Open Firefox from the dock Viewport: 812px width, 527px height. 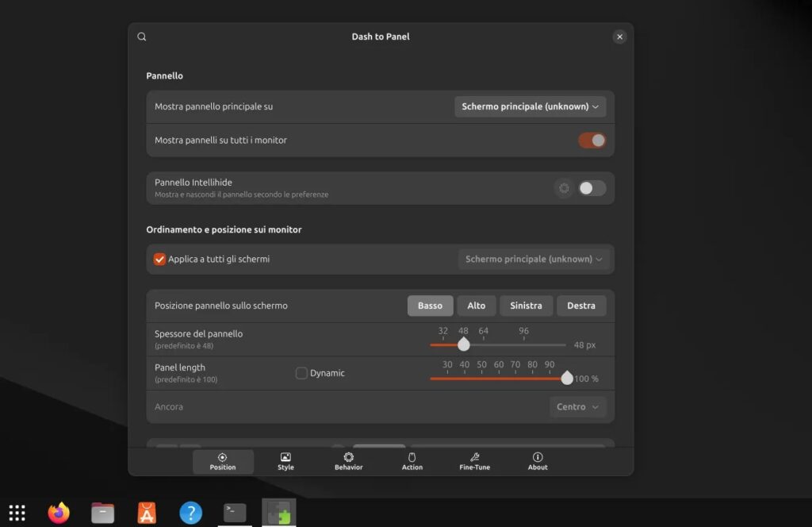click(57, 512)
